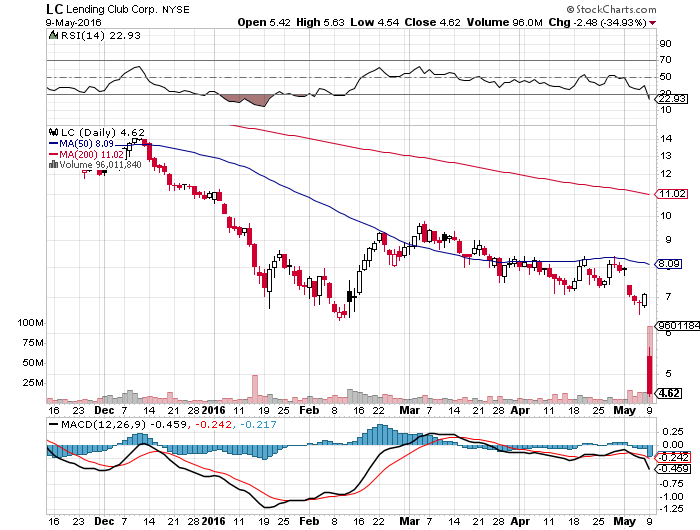The height and width of the screenshot is (530, 700).
Task: Click the price scale 10 label
Action: [x=666, y=216]
